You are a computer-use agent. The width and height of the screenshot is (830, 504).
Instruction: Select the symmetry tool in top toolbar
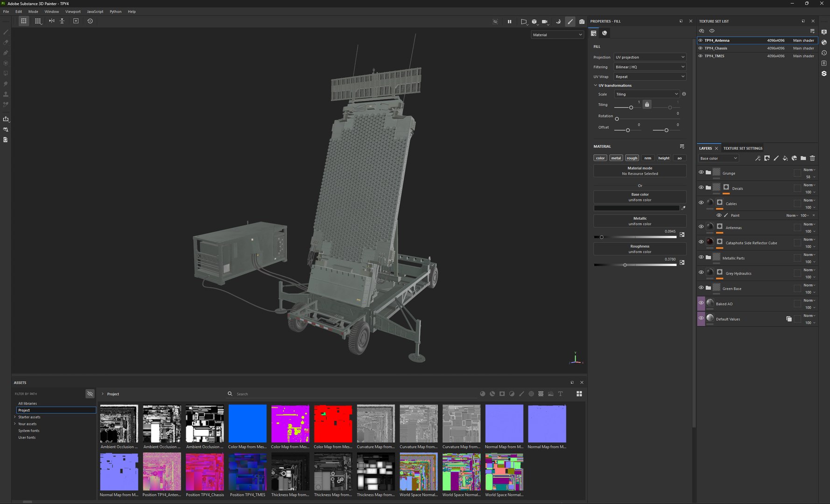pyautogui.click(x=52, y=21)
